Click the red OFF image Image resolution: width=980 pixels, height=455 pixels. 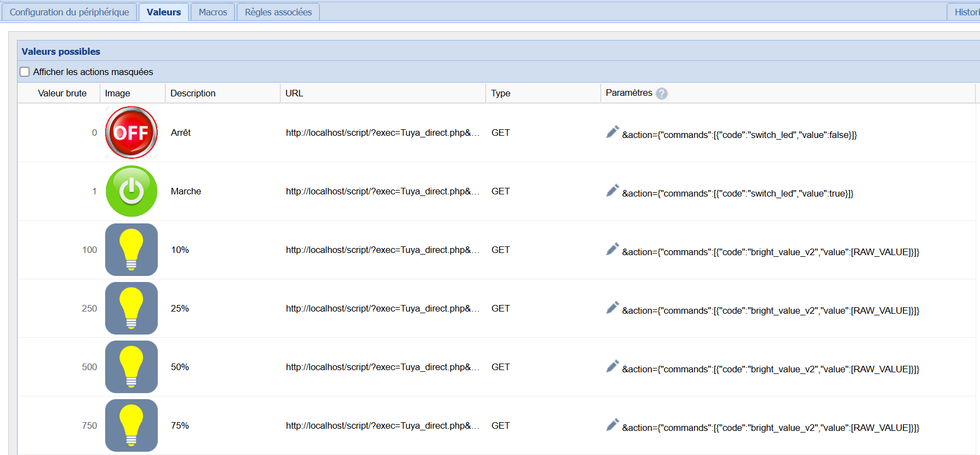(x=131, y=133)
